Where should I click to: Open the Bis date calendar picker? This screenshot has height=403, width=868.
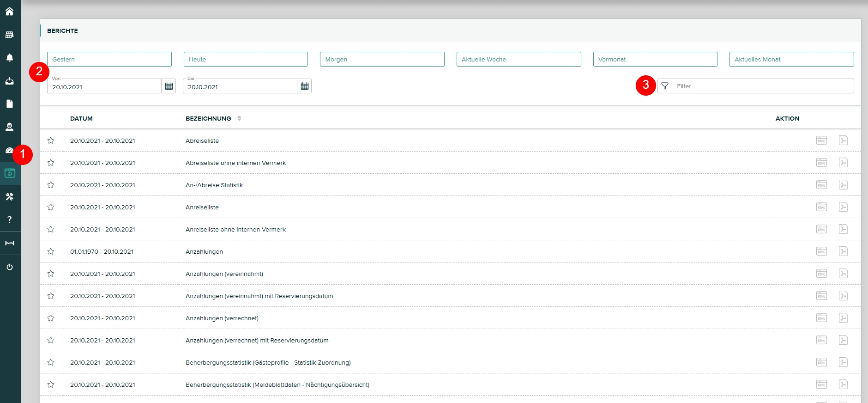[x=305, y=86]
